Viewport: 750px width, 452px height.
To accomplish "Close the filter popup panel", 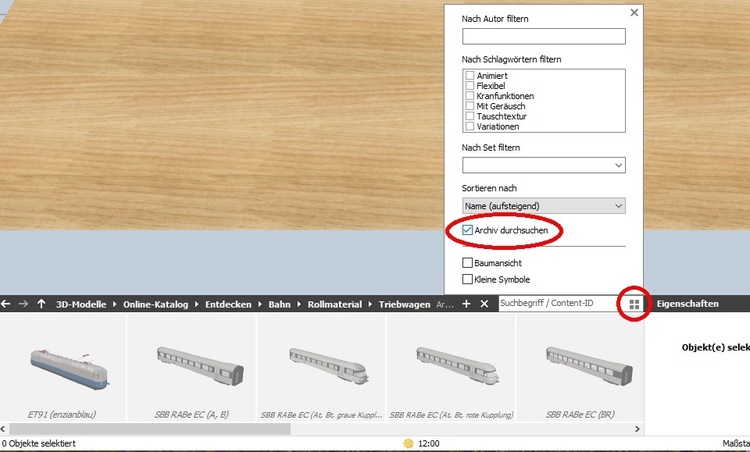I will pos(634,12).
